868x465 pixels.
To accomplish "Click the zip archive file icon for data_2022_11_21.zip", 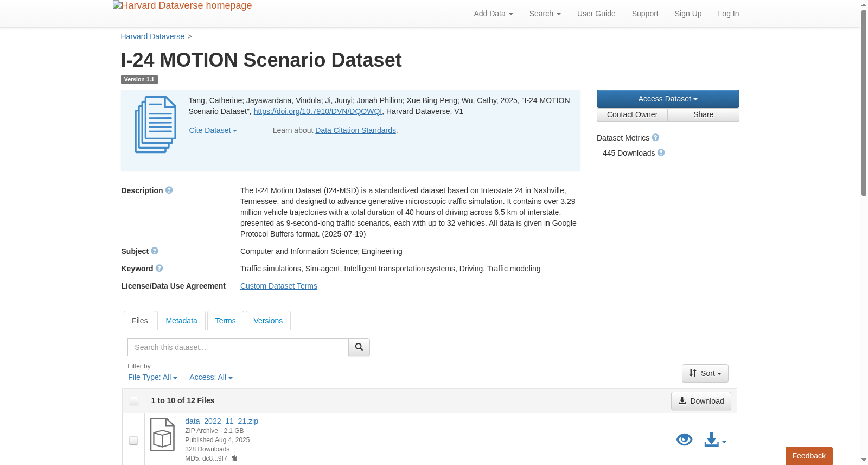I will [x=162, y=435].
